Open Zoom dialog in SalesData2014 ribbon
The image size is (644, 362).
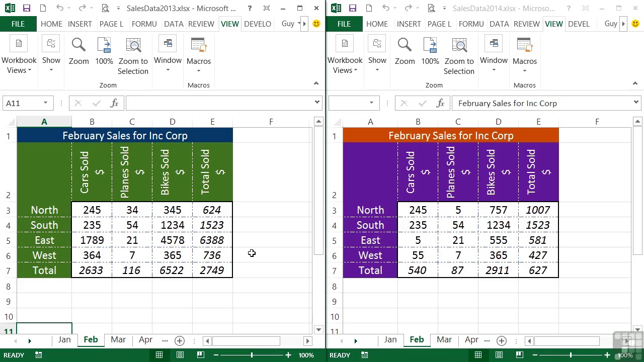pos(405,52)
